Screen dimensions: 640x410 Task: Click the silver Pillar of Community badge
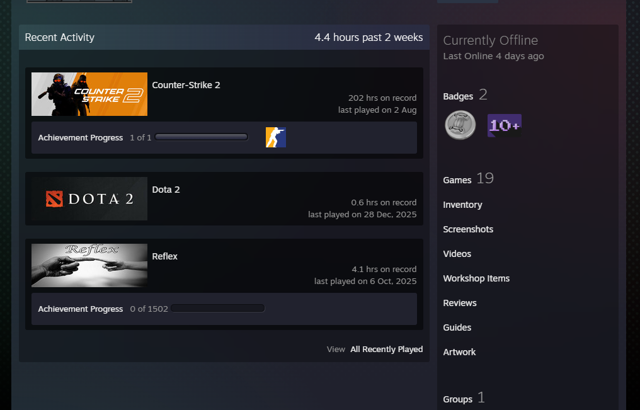460,125
